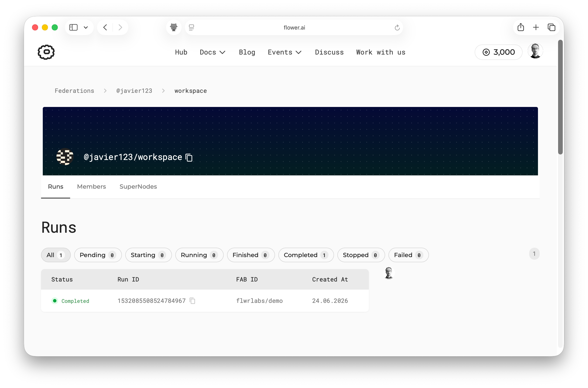Click the FAB ID column header
This screenshot has height=388, width=588.
(x=247, y=279)
